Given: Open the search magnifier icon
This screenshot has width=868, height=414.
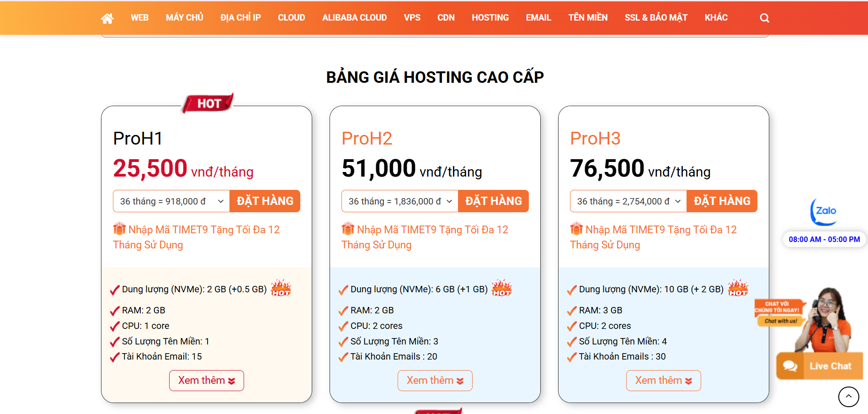Looking at the screenshot, I should click(x=764, y=18).
